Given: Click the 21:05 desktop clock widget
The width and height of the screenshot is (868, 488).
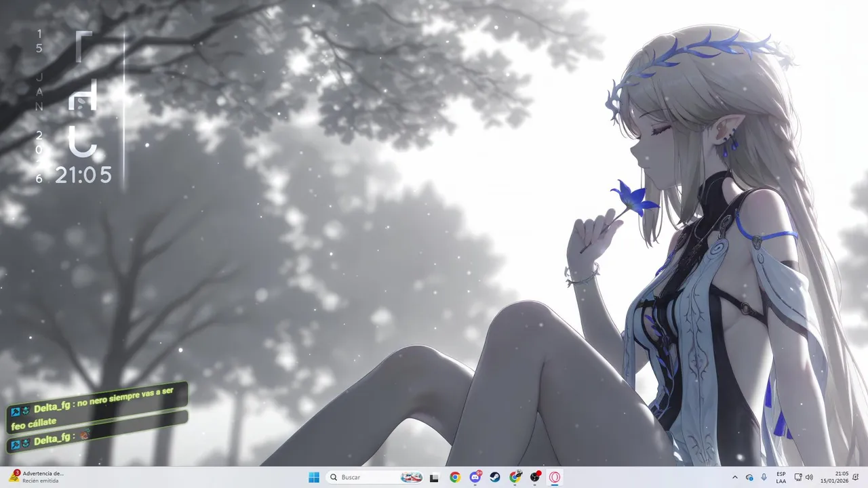Looking at the screenshot, I should 83,176.
